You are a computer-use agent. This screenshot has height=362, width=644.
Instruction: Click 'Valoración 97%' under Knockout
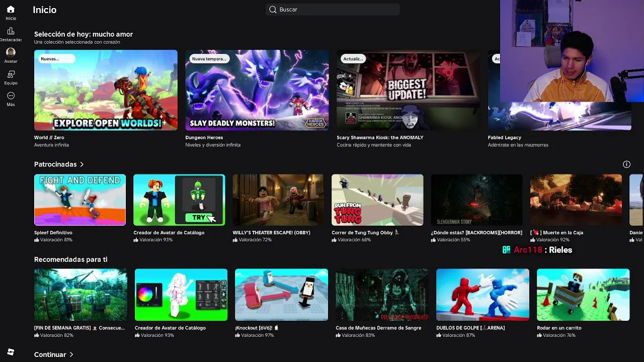[x=257, y=335]
